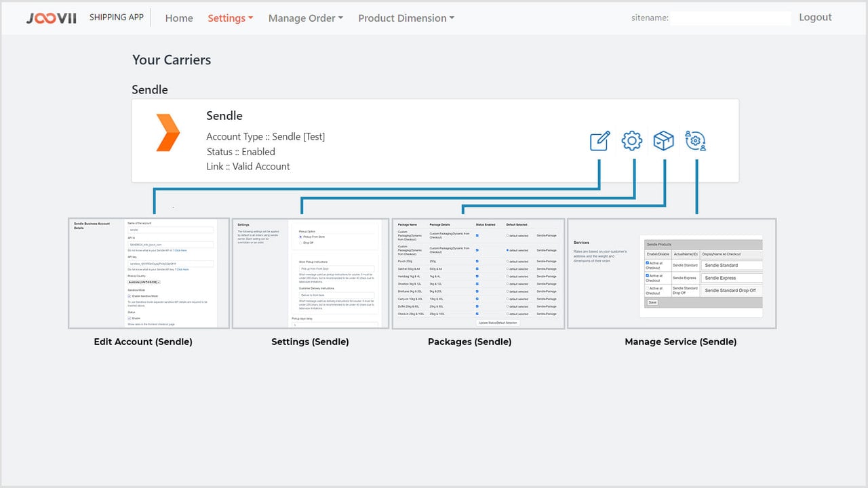Expand the Product Dimension dropdown

pyautogui.click(x=406, y=18)
